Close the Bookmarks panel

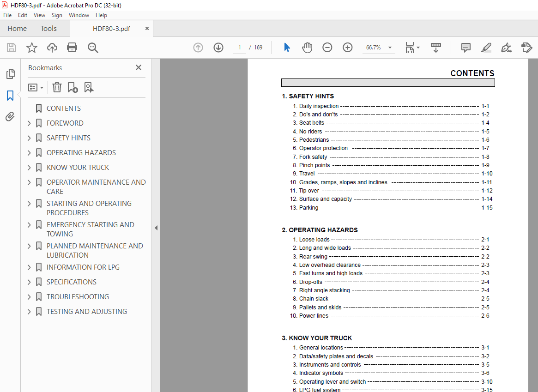tap(138, 67)
